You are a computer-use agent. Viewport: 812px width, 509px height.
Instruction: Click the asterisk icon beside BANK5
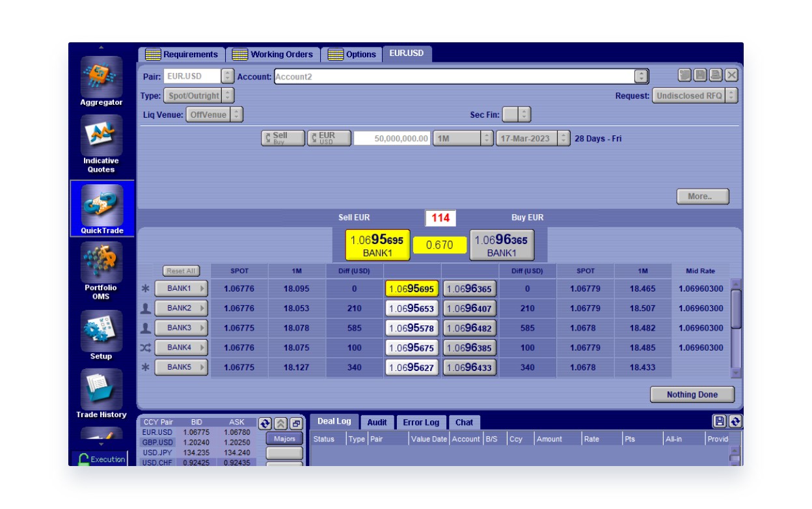pos(146,367)
